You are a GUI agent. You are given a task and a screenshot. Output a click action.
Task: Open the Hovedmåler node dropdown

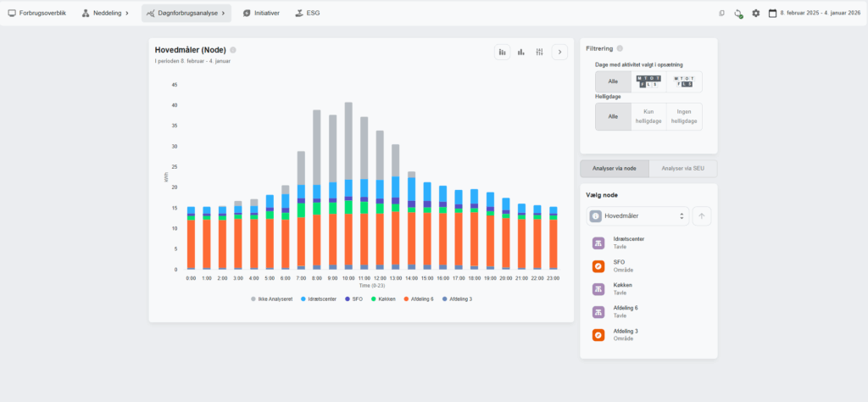(x=637, y=216)
